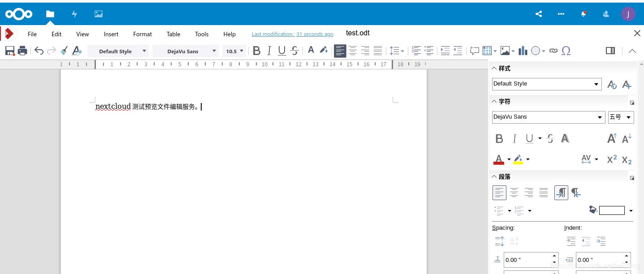This screenshot has width=644, height=274.
Task: Open insert table dropdown arrow
Action: pyautogui.click(x=495, y=51)
